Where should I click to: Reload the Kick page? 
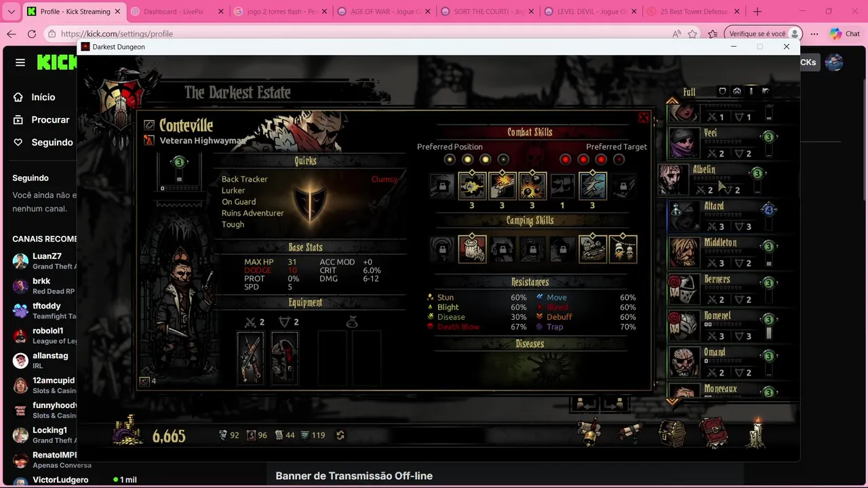point(32,34)
